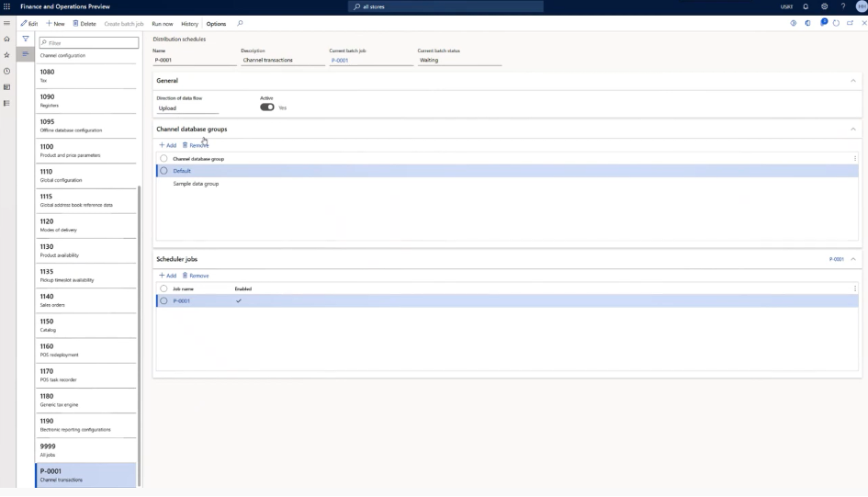The height and width of the screenshot is (497, 868).
Task: Open the app launcher waffle icon
Action: [7, 6]
